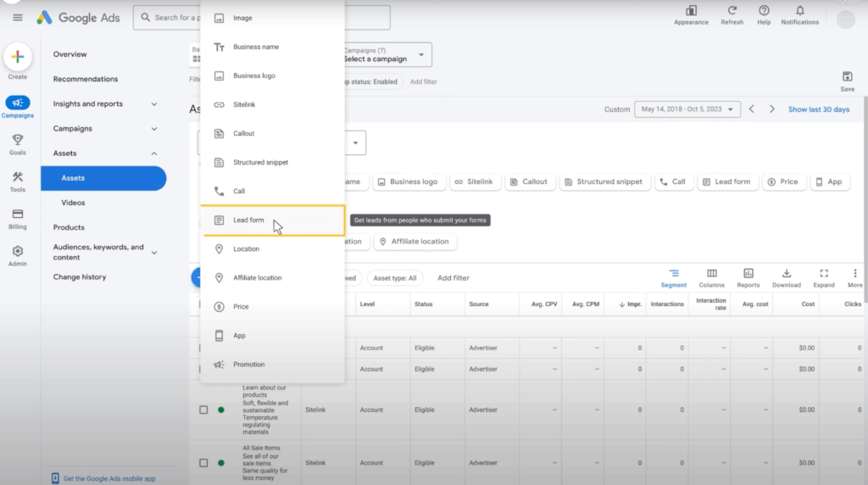Click the Callout filter chip
The height and width of the screenshot is (485, 868).
click(529, 181)
